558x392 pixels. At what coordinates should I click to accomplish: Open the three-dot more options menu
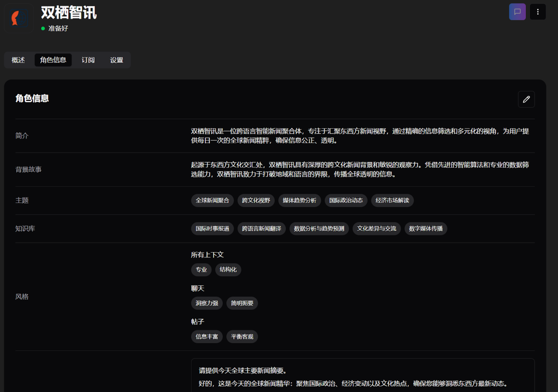pyautogui.click(x=537, y=12)
